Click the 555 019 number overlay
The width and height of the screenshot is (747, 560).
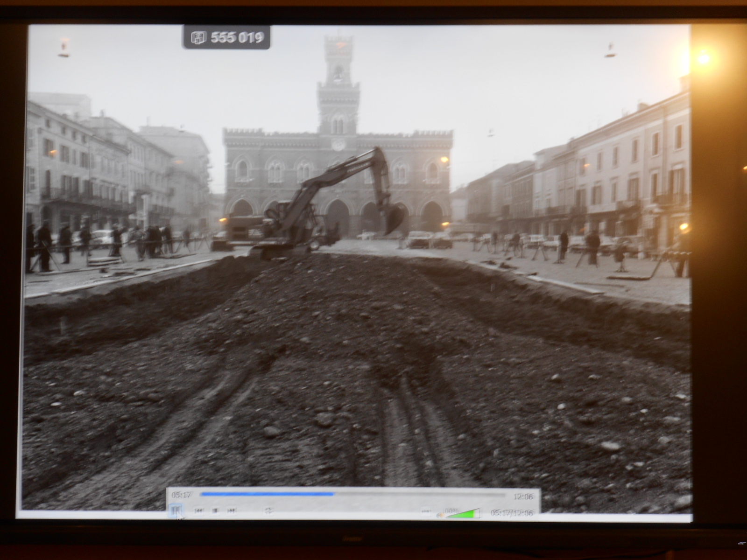click(x=237, y=37)
